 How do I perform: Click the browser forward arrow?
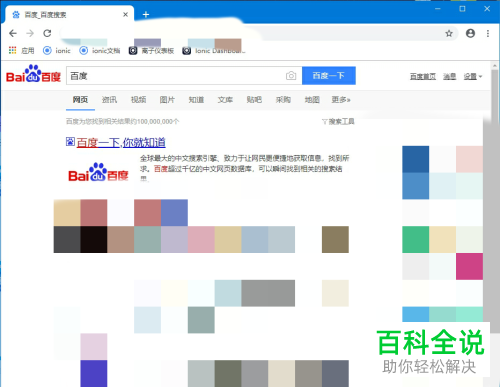click(x=30, y=33)
